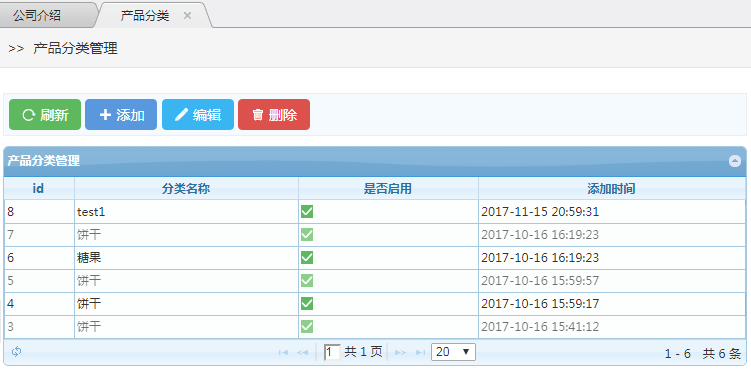The width and height of the screenshot is (751, 369).
Task: Toggle the enabled checkbox in row id 3
Action: coord(307,327)
